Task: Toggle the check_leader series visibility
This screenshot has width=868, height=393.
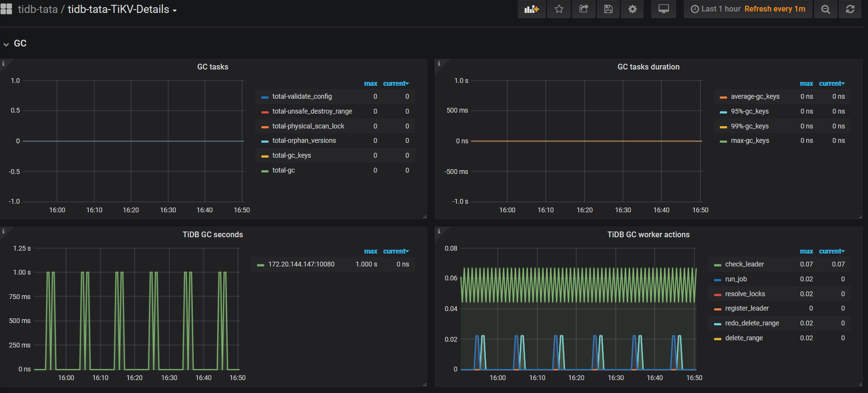Action: pos(744,264)
